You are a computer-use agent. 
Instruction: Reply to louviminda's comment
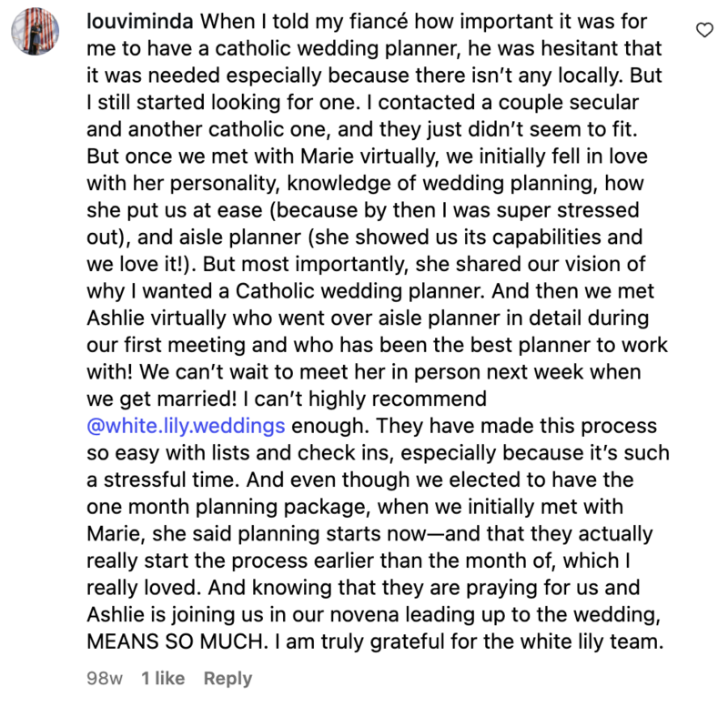click(x=227, y=678)
